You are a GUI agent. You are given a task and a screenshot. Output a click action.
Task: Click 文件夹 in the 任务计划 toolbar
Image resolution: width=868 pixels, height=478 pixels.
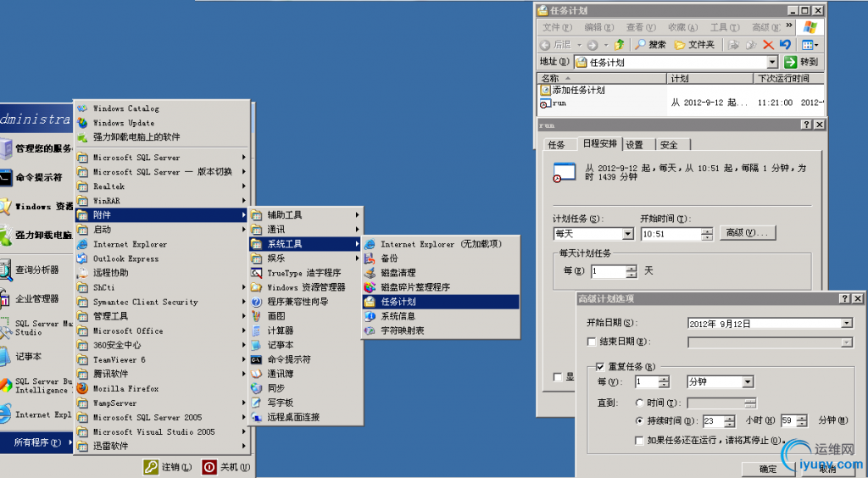(694, 45)
